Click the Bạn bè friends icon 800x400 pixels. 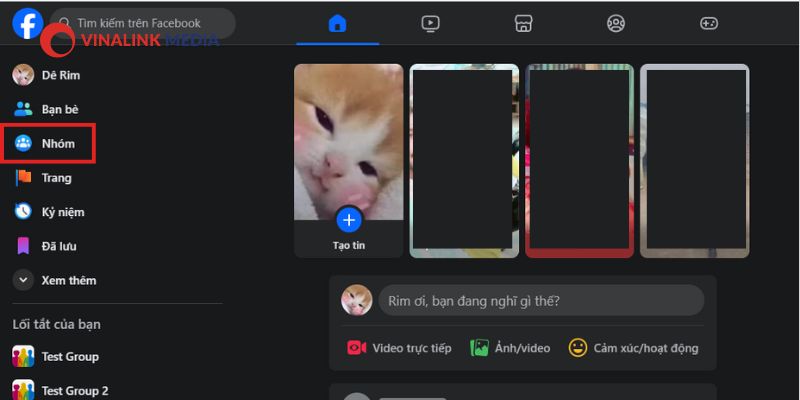[23, 109]
